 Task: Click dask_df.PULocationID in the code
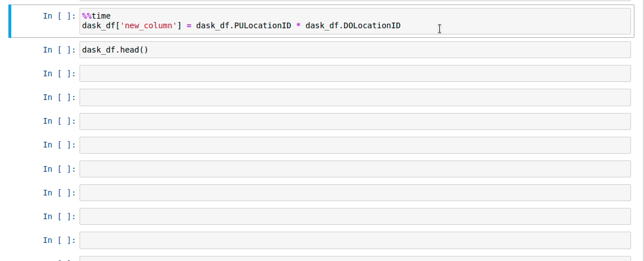click(244, 25)
